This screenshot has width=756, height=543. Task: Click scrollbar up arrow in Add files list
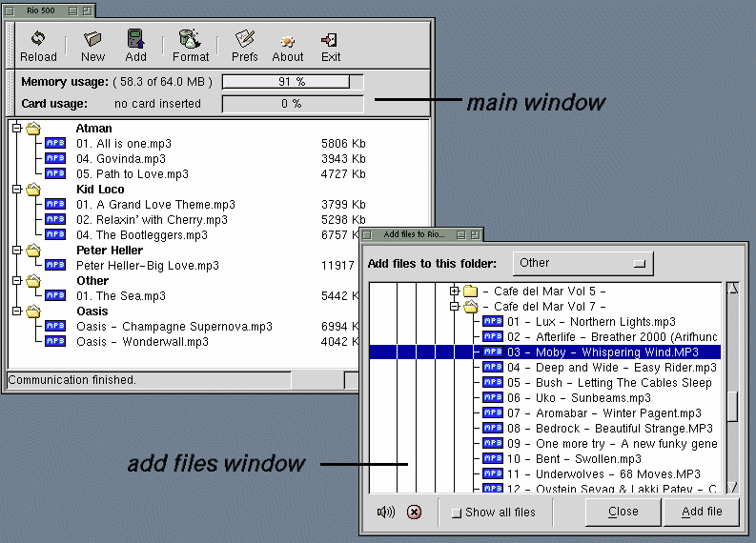point(733,288)
